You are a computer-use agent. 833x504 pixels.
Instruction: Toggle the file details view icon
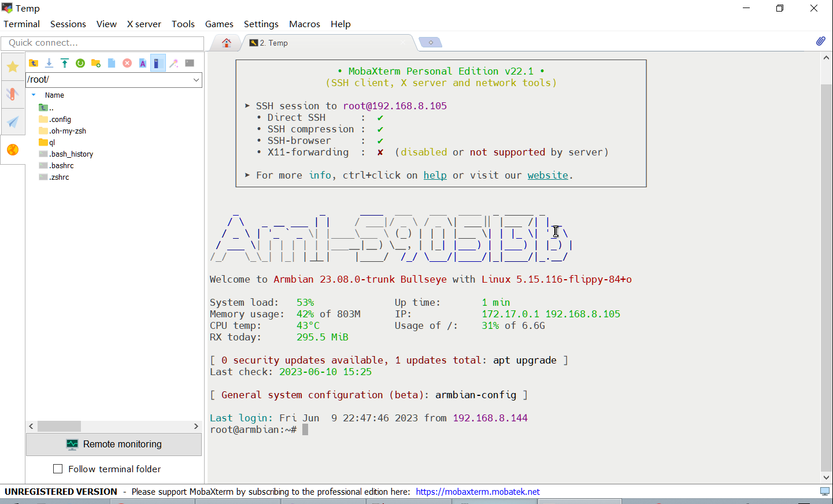point(158,63)
